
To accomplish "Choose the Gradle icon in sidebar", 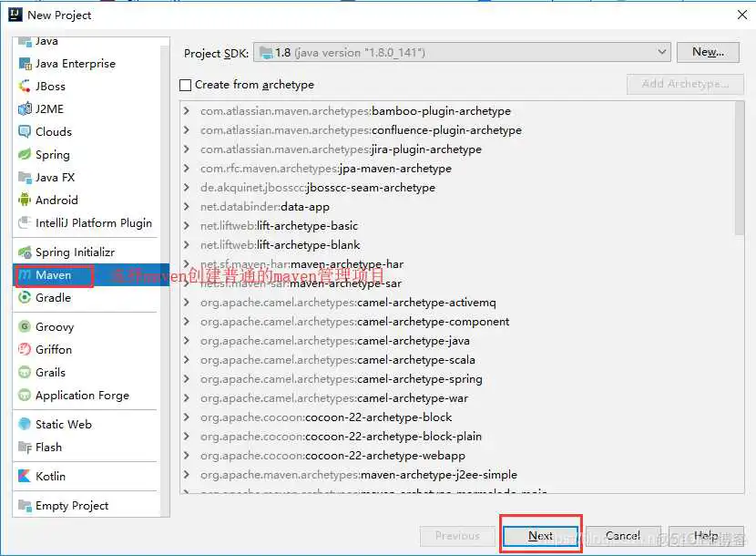I will (x=26, y=298).
